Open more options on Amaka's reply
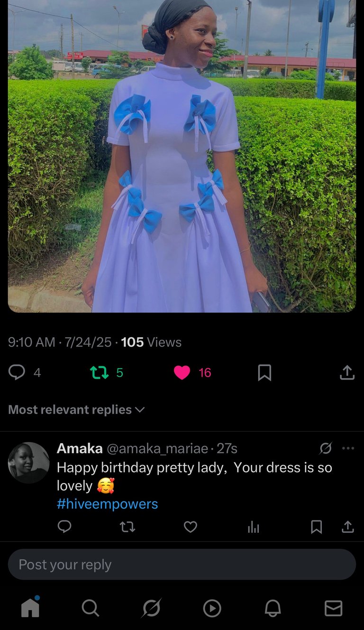This screenshot has height=630, width=364. (348, 448)
